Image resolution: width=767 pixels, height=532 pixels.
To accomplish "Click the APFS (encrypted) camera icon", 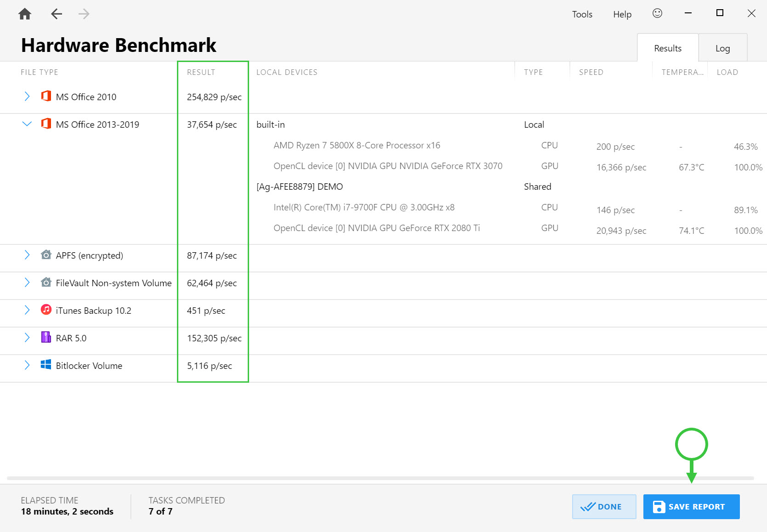I will [x=45, y=255].
